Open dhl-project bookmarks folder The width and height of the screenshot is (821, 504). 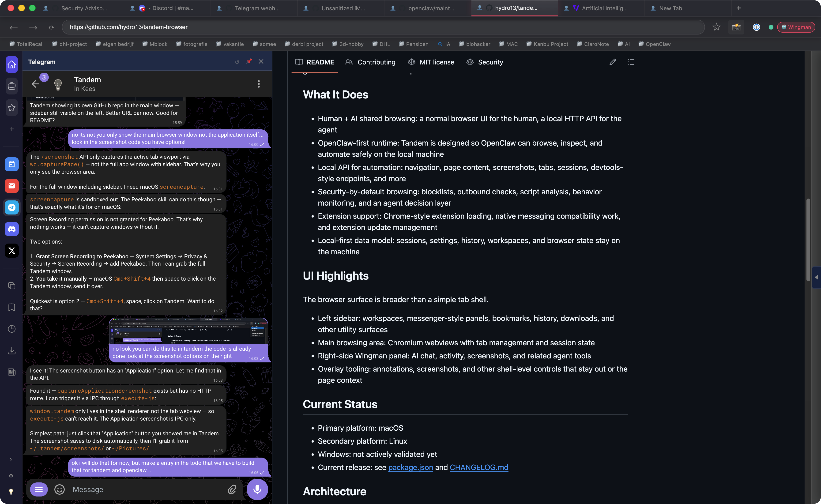(69, 44)
